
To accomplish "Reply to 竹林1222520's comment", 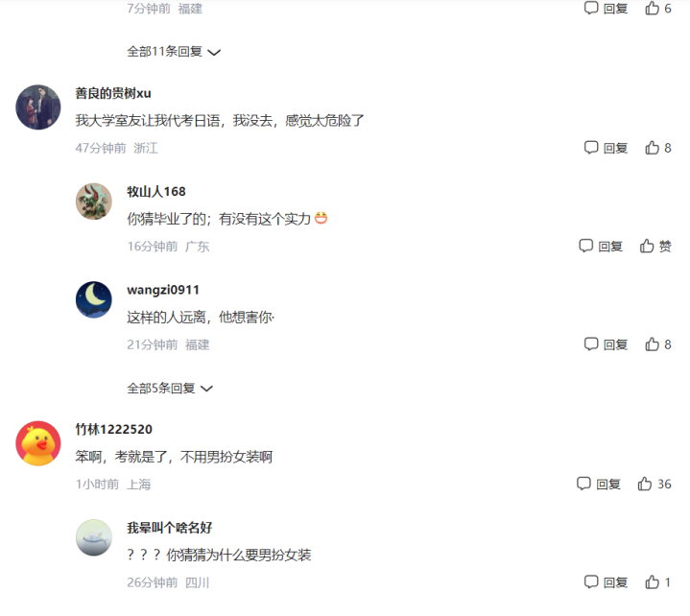I will [x=599, y=484].
